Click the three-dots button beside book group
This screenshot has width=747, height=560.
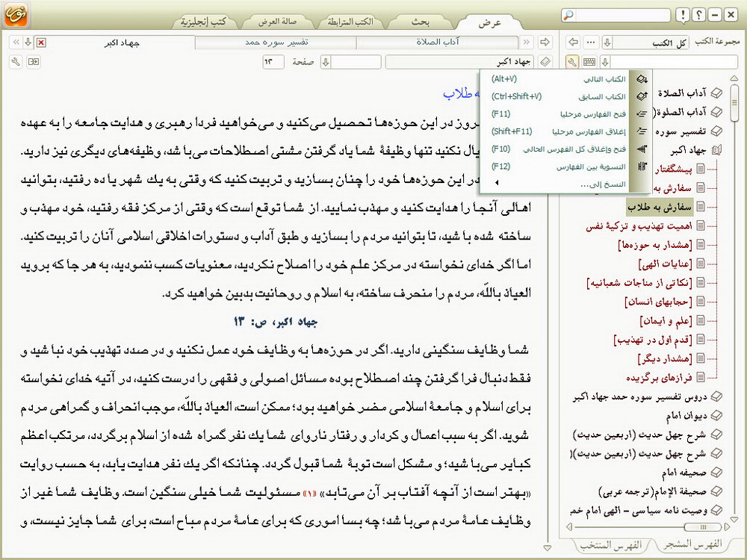pos(591,43)
